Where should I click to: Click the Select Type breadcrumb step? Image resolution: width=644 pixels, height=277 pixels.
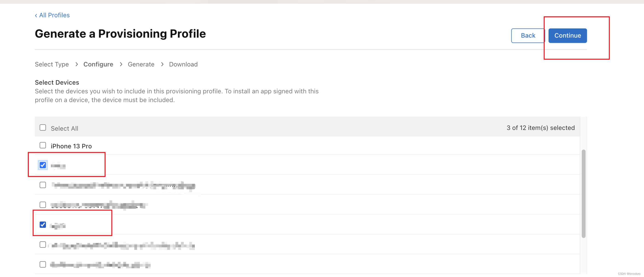pyautogui.click(x=52, y=64)
